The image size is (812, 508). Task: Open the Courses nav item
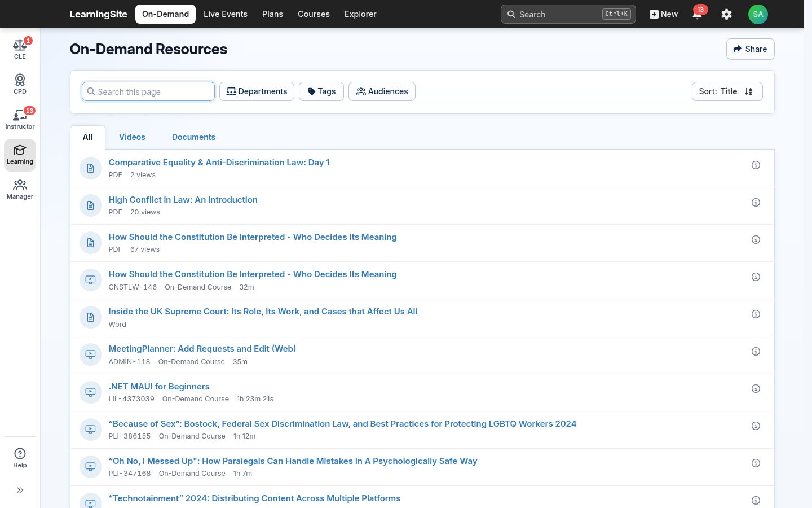point(314,14)
